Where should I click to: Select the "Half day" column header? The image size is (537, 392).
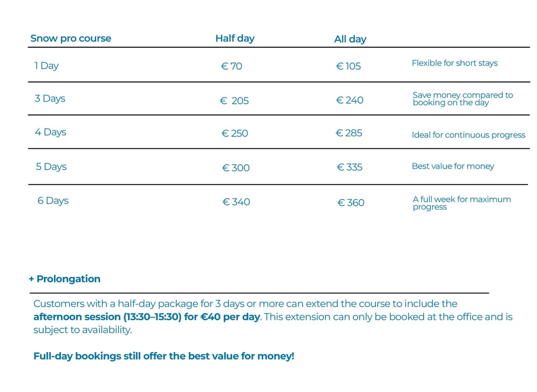coord(234,38)
